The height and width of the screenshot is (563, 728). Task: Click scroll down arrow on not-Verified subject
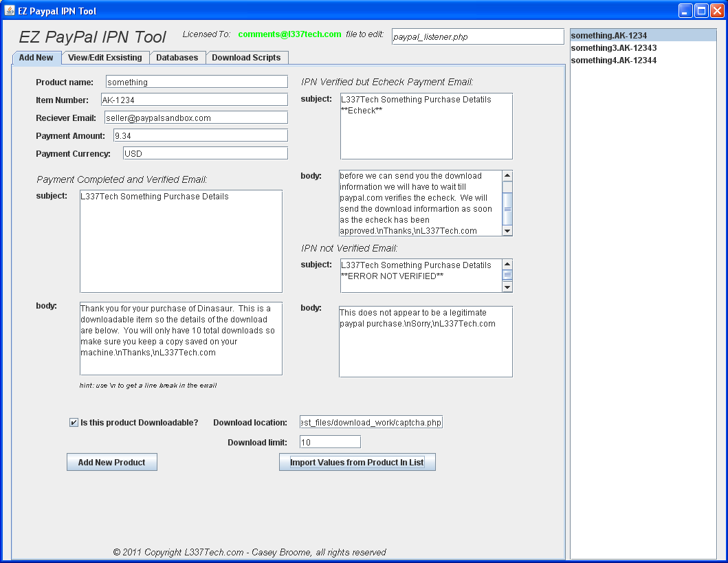507,287
